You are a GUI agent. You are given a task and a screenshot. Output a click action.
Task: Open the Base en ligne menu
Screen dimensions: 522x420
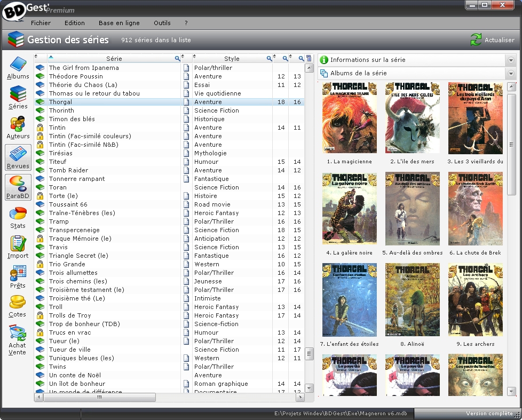(119, 23)
